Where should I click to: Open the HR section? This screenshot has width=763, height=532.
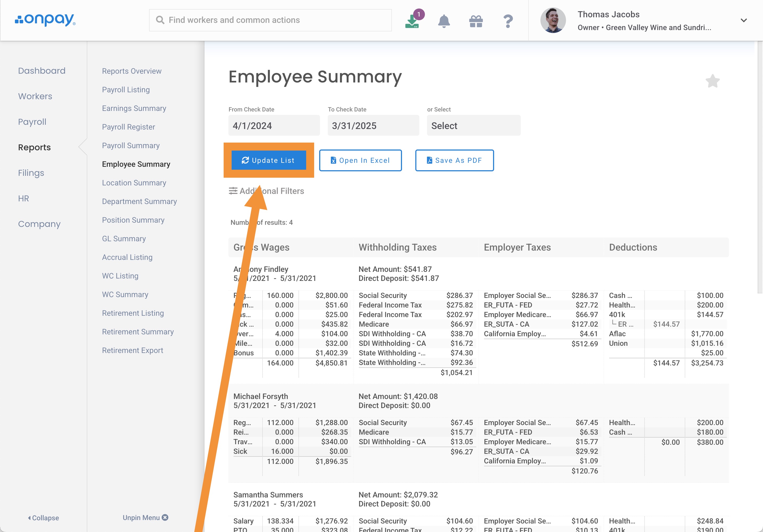[x=23, y=199]
